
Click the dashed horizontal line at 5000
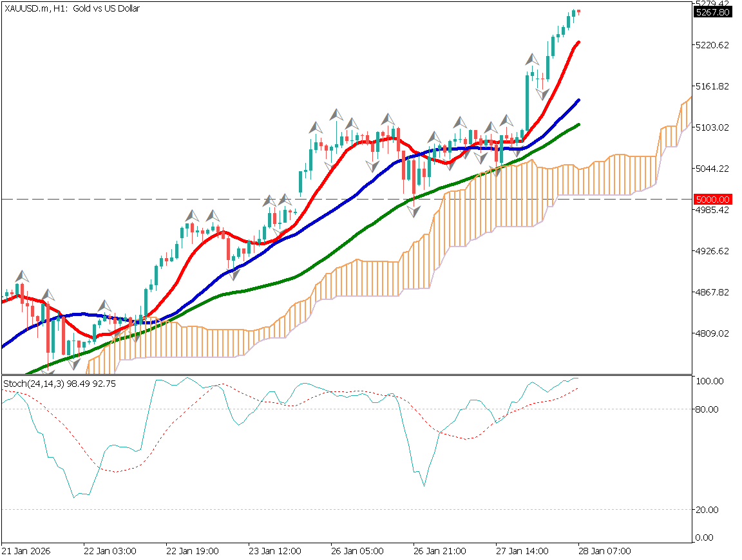point(193,200)
